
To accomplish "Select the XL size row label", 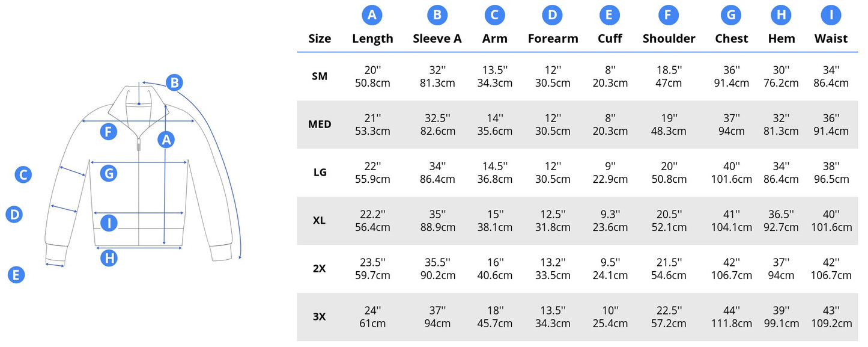I will [320, 221].
